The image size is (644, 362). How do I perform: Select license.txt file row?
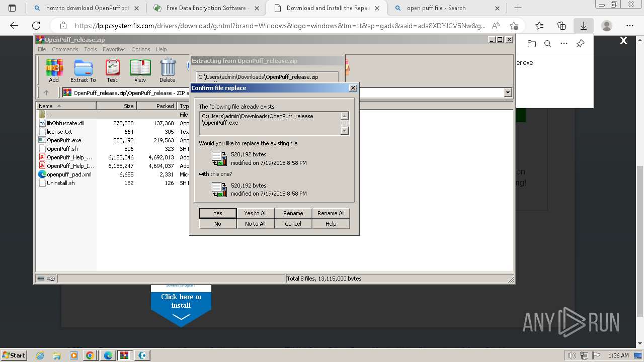(59, 132)
